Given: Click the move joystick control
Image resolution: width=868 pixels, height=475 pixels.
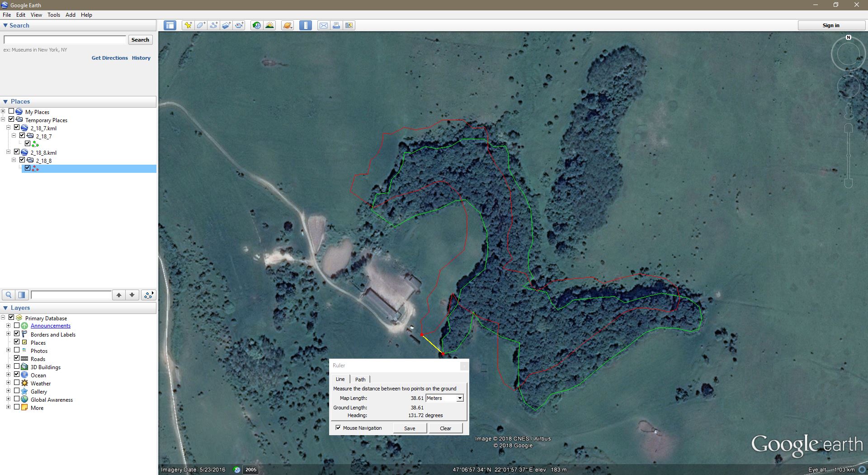Looking at the screenshot, I should click(849, 86).
